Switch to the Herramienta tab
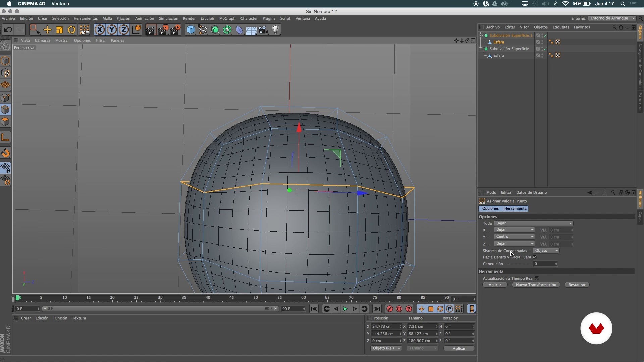Image resolution: width=644 pixels, height=362 pixels. [515, 208]
